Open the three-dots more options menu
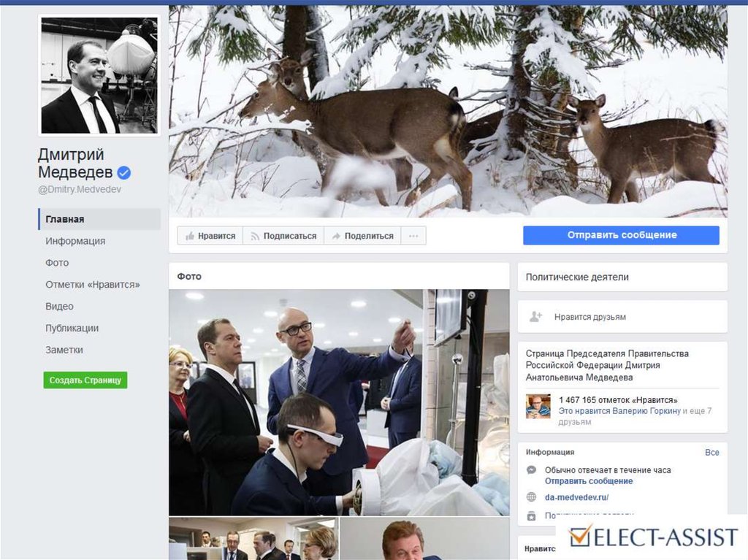The width and height of the screenshot is (748, 560). (413, 236)
